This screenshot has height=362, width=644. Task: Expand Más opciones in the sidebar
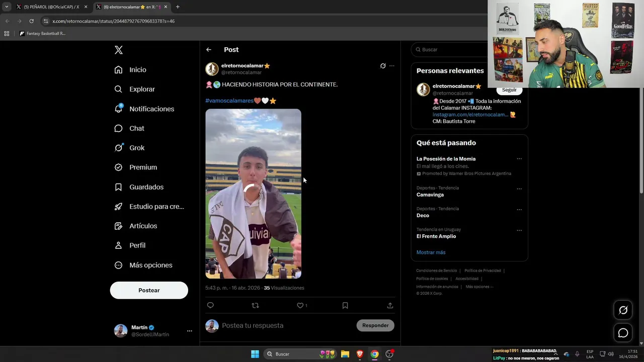pos(143,265)
